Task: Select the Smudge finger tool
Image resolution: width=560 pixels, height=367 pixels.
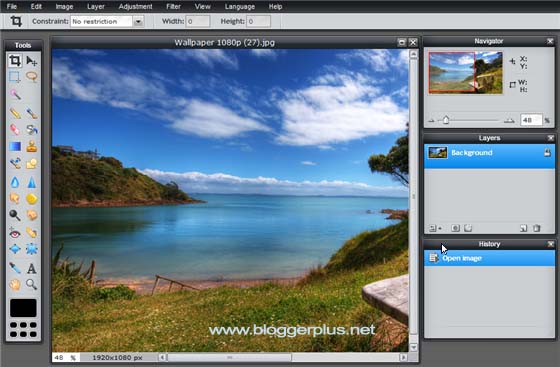Action: [15, 198]
